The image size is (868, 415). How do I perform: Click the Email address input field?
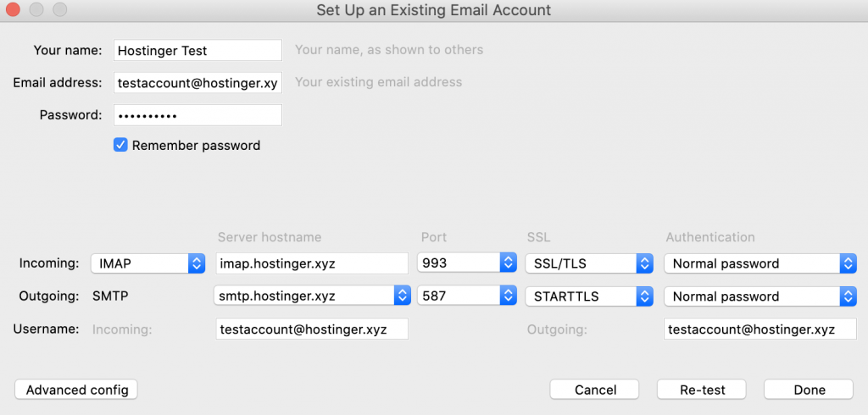(x=198, y=82)
